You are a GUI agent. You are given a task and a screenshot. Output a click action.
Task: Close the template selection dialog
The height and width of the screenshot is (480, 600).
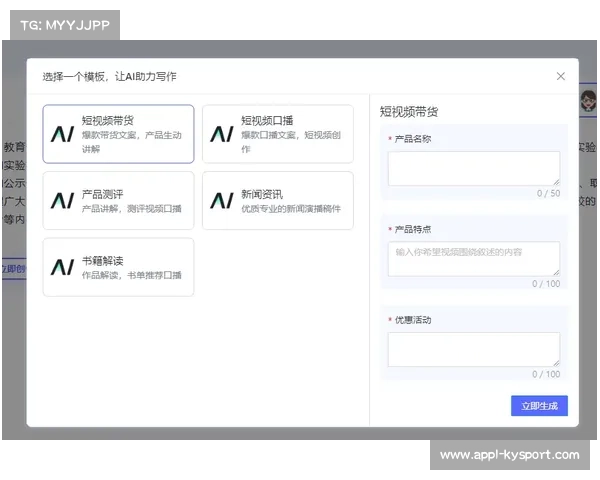coord(561,76)
